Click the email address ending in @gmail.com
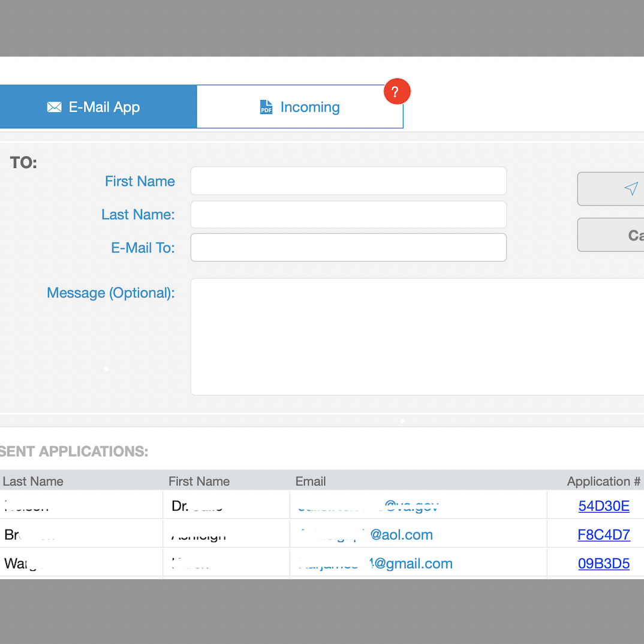644x644 pixels. click(x=375, y=564)
